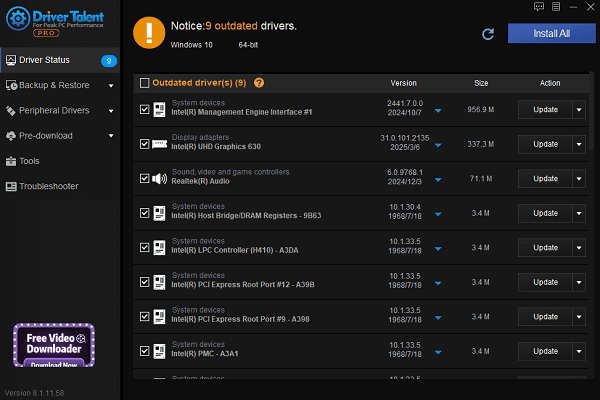Open the feedback chat icon

pos(539,7)
